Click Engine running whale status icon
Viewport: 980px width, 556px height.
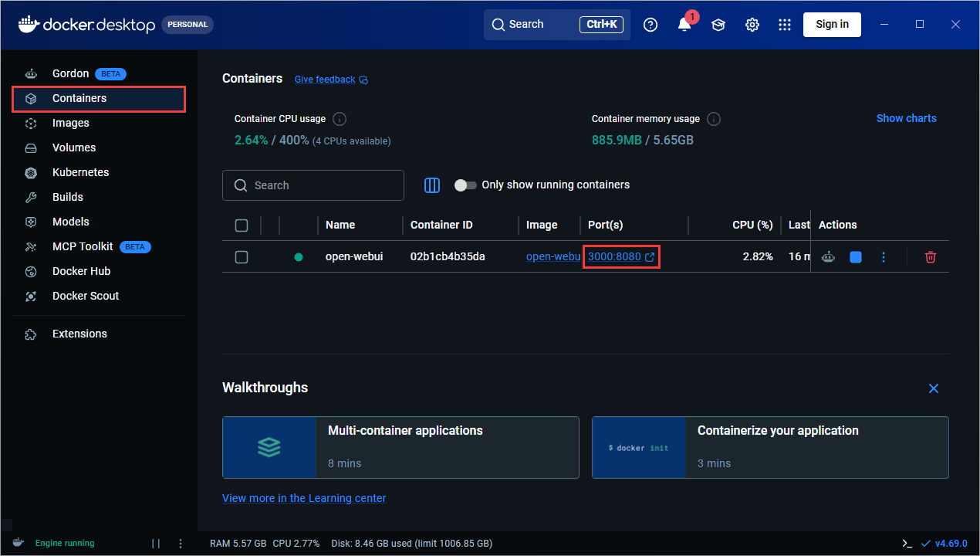point(19,543)
